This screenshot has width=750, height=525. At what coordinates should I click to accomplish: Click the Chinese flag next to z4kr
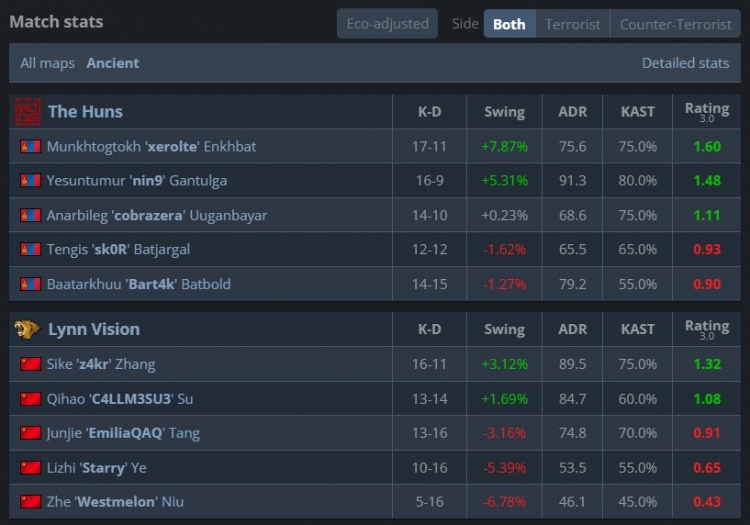click(30, 364)
